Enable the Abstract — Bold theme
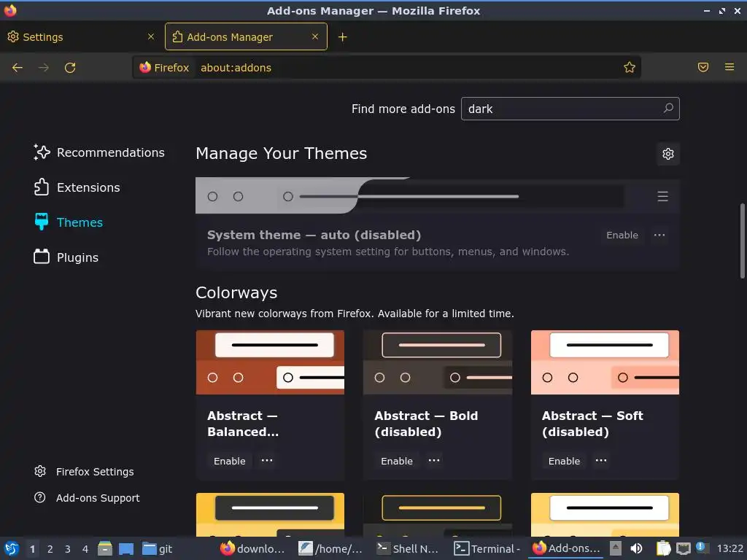 click(x=397, y=461)
